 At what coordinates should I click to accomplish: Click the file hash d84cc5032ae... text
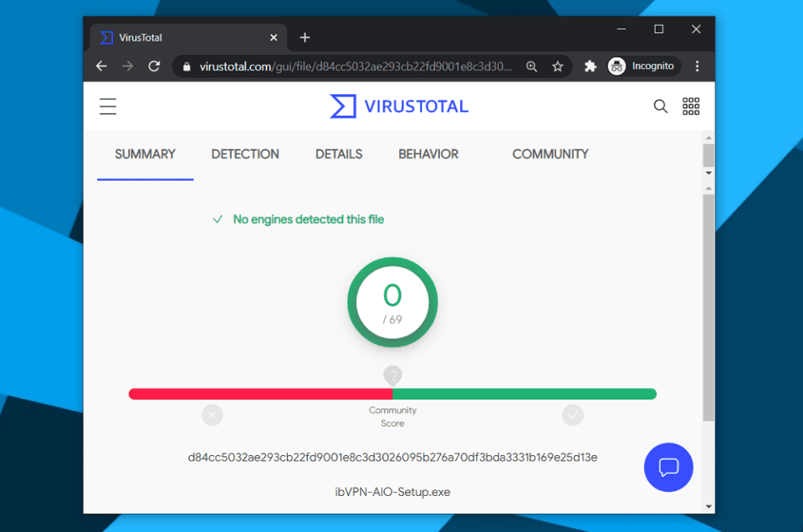click(392, 458)
